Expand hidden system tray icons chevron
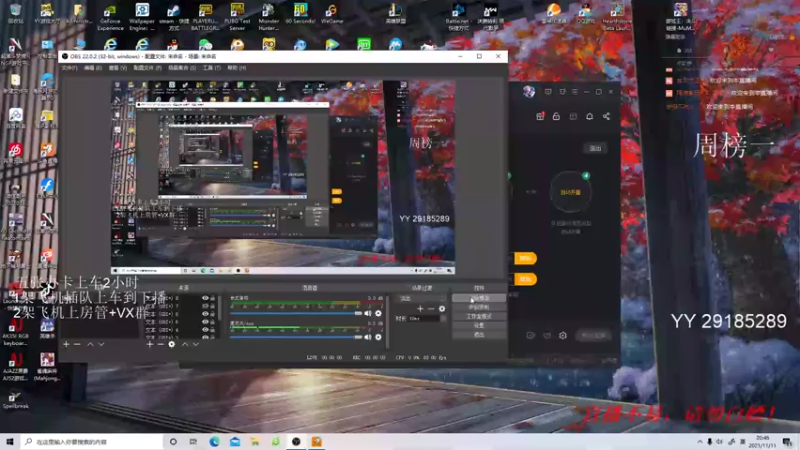Viewport: 800px width, 450px height. [700, 442]
